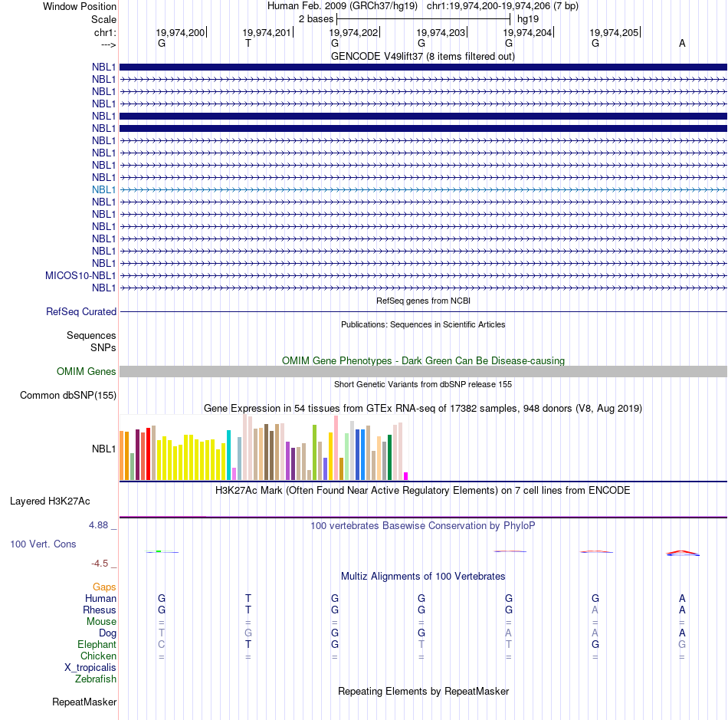Click the Layered H3K27Ac track label
This screenshot has height=720, width=728.
[x=50, y=501]
